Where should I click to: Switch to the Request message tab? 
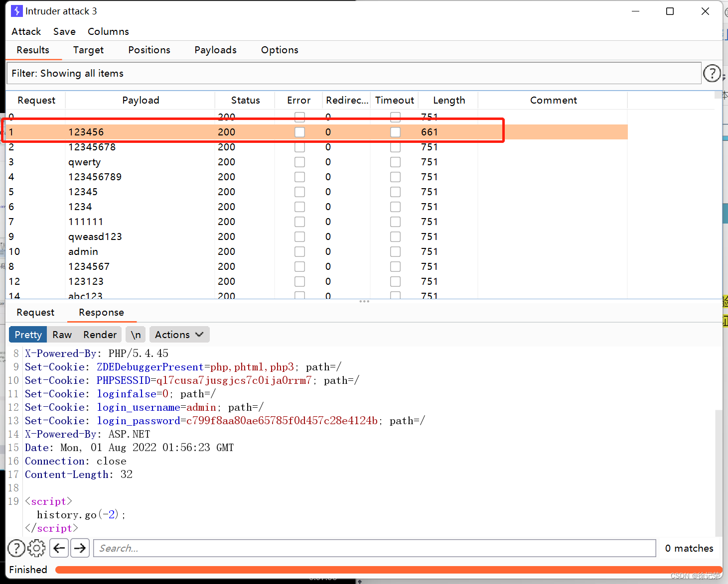(35, 312)
